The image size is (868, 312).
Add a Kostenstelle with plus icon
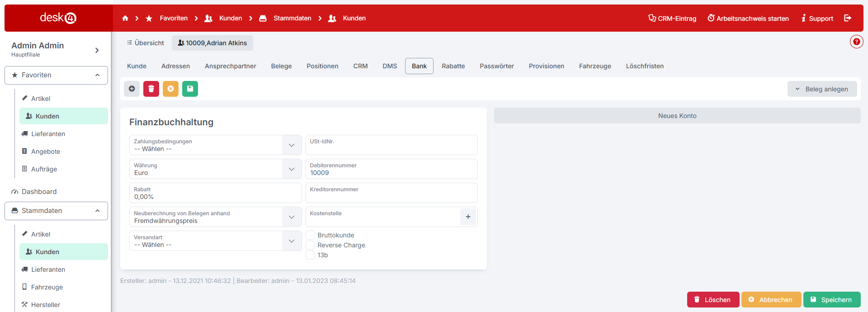click(x=468, y=217)
